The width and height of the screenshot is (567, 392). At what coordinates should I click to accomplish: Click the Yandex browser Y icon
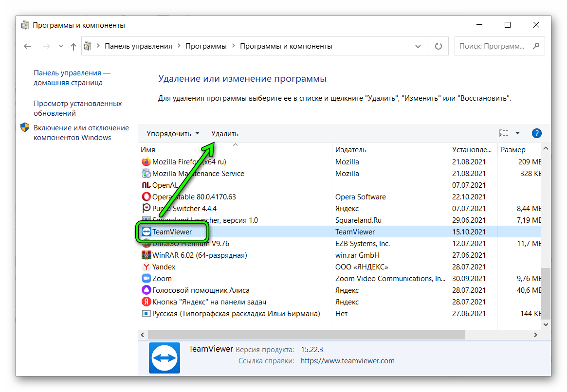[146, 267]
